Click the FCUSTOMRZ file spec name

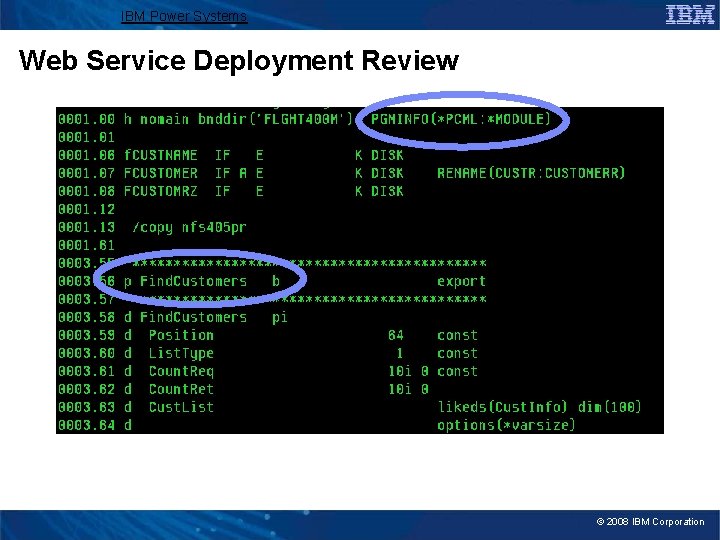(161, 191)
